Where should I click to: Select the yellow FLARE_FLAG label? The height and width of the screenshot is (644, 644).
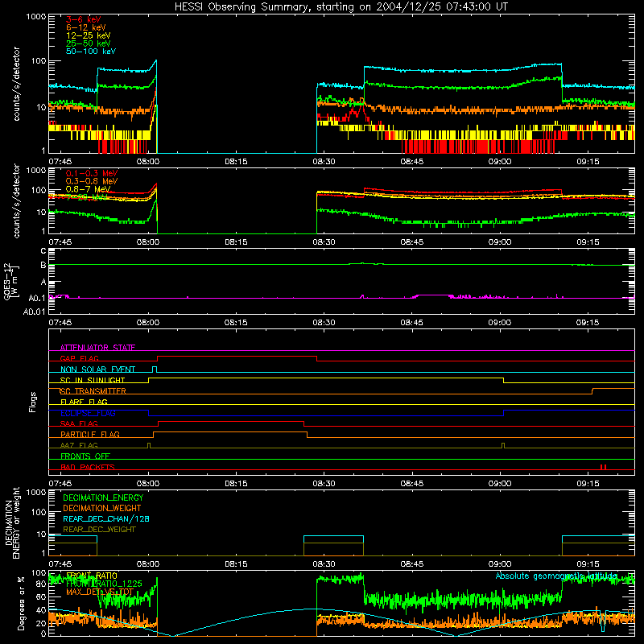click(x=84, y=402)
